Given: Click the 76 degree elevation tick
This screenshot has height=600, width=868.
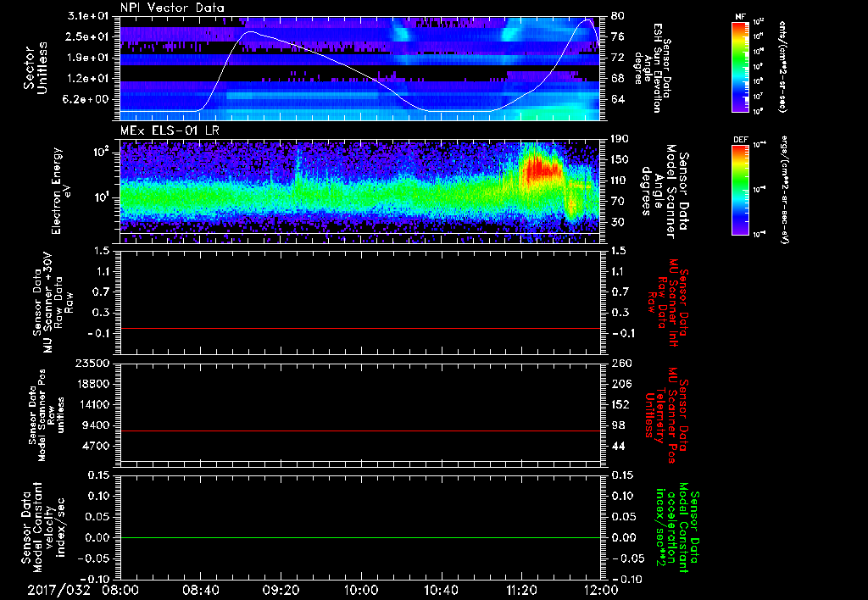Looking at the screenshot, I should tap(618, 36).
